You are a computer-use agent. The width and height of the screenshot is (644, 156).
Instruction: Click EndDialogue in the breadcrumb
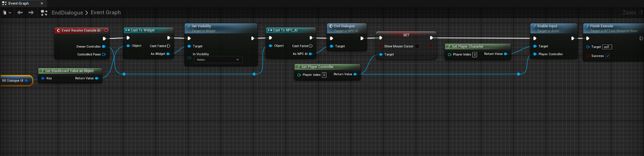pyautogui.click(x=67, y=12)
